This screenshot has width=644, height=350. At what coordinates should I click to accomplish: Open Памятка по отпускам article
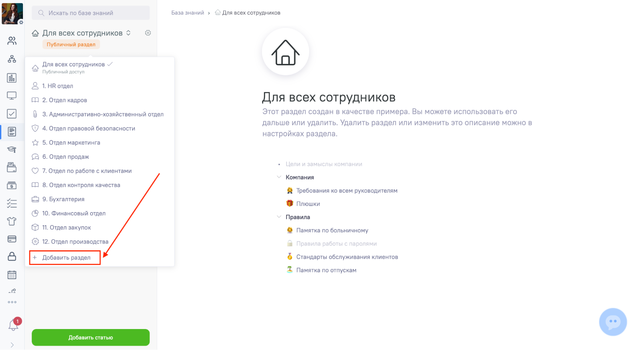(x=326, y=270)
